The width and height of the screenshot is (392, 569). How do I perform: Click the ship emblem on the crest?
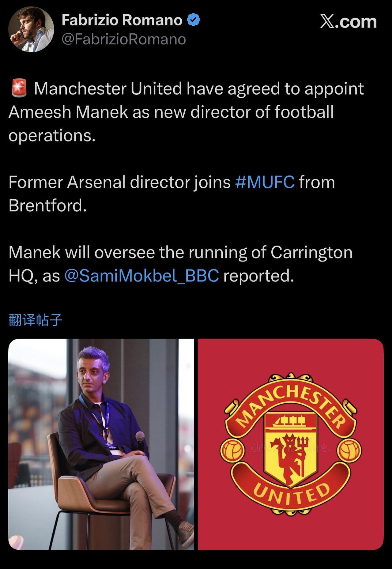click(290, 421)
